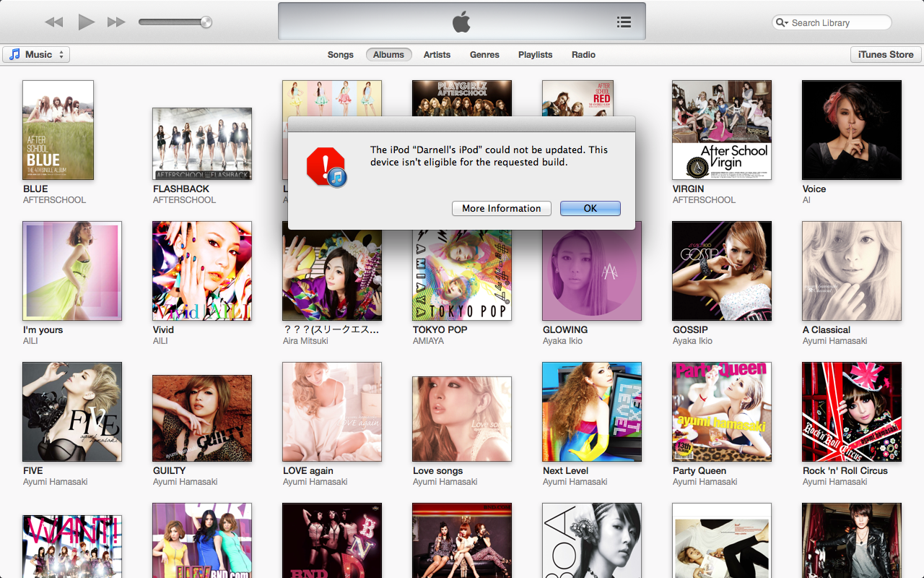Click More Information in the dialog
924x578 pixels.
coord(502,208)
